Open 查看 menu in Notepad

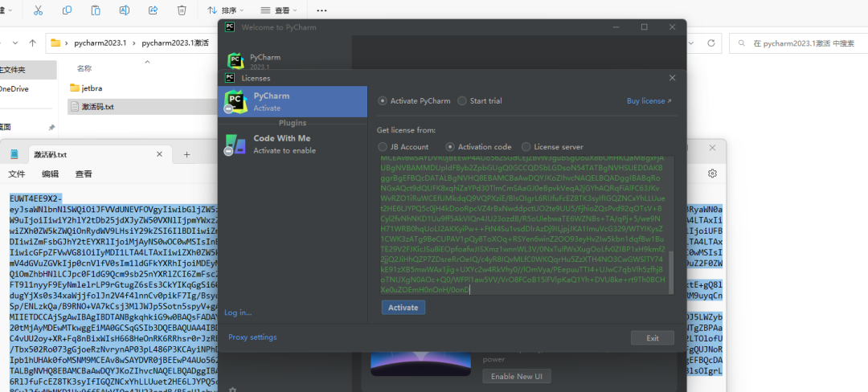(84, 174)
